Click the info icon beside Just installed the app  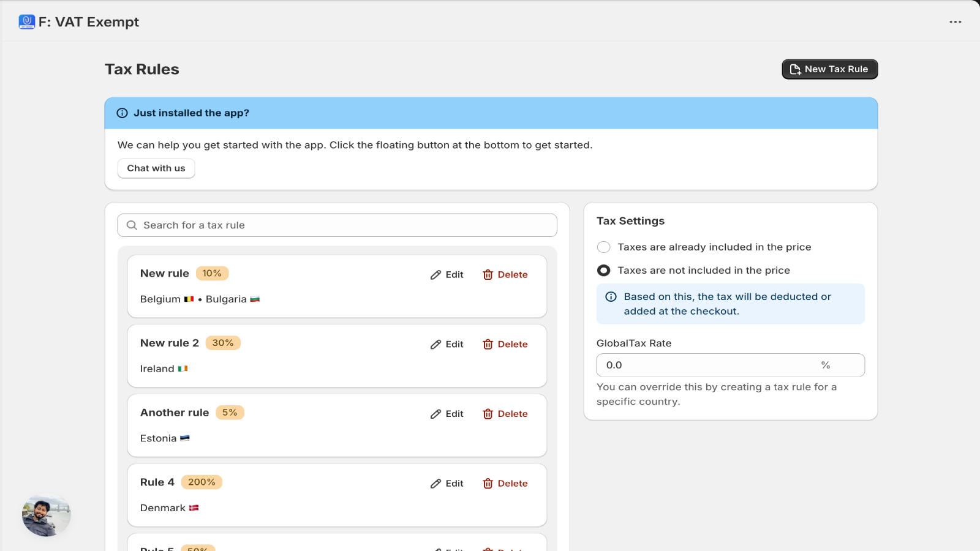point(123,113)
